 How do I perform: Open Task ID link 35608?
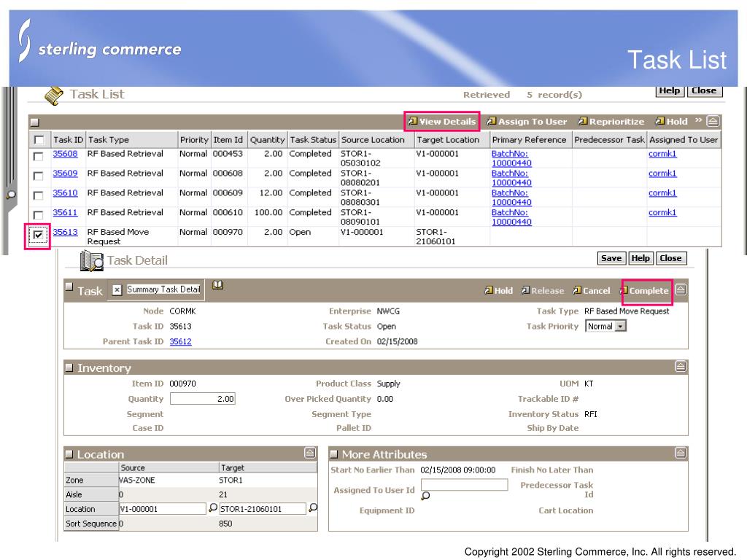[65, 154]
